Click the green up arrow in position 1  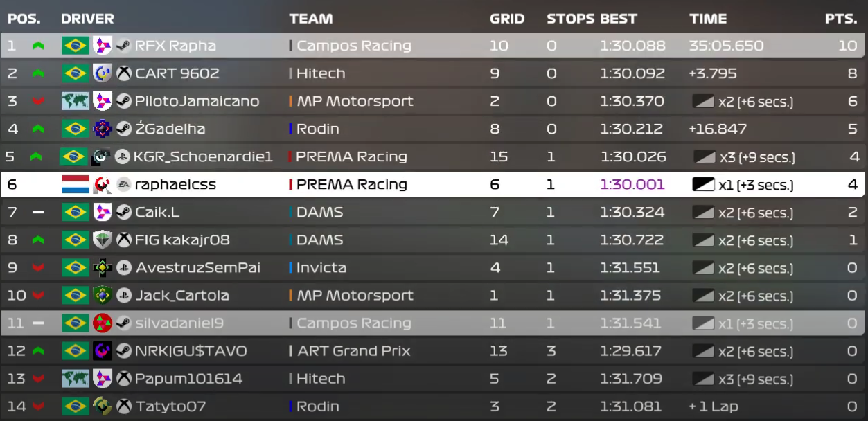click(38, 46)
